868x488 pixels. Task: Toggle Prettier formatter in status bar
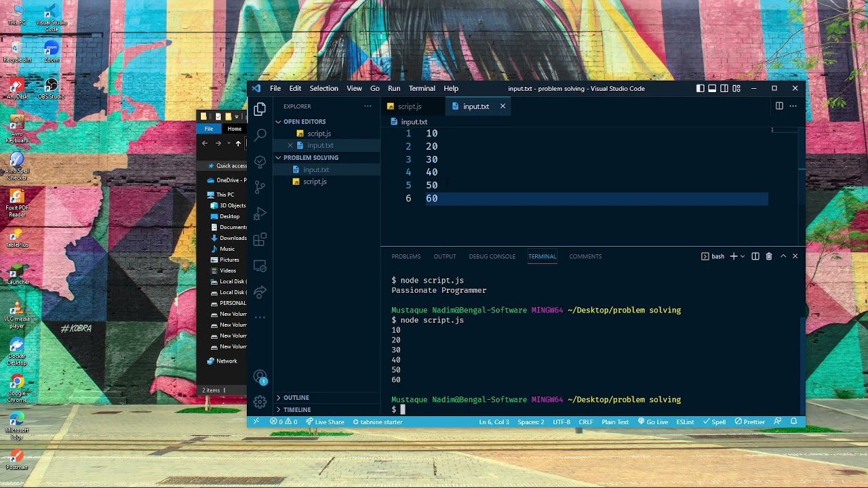[750, 422]
